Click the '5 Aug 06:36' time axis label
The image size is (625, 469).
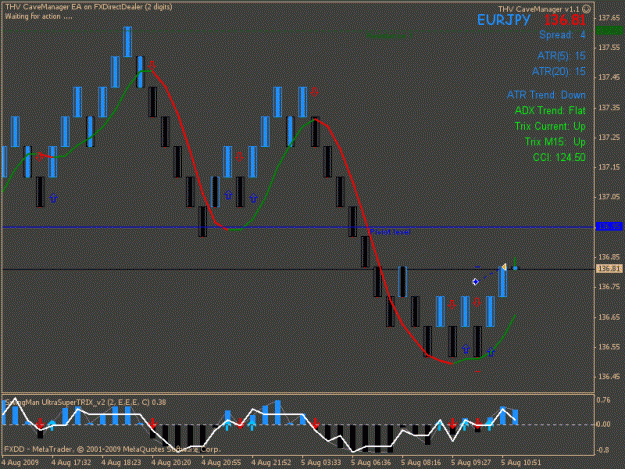pyautogui.click(x=371, y=463)
